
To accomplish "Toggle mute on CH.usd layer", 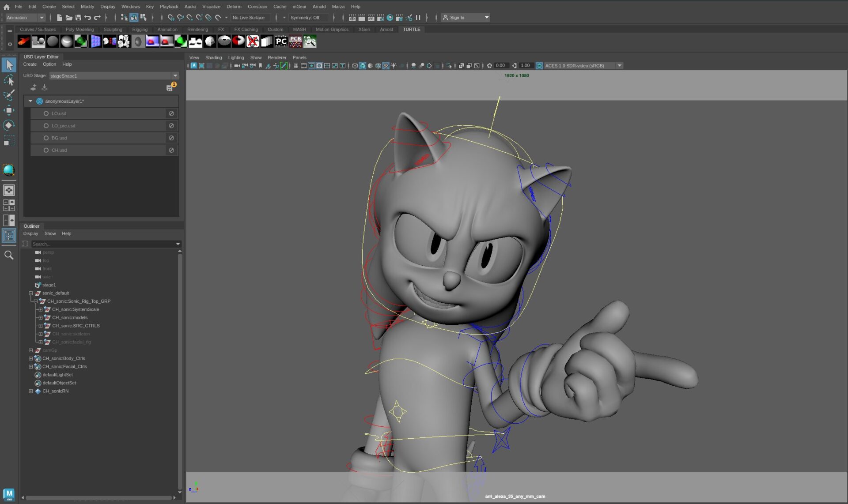I will click(x=171, y=150).
